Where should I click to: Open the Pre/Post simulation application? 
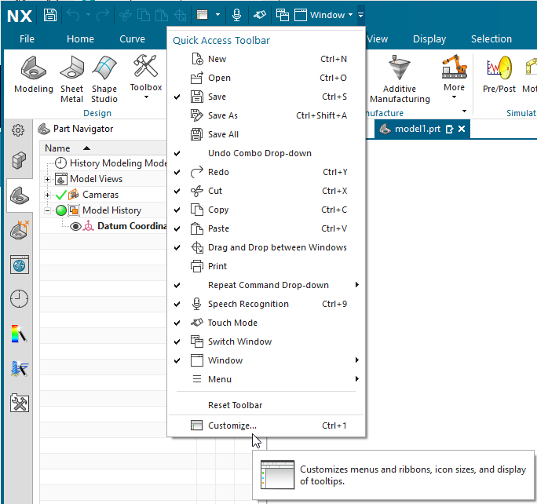point(499,74)
